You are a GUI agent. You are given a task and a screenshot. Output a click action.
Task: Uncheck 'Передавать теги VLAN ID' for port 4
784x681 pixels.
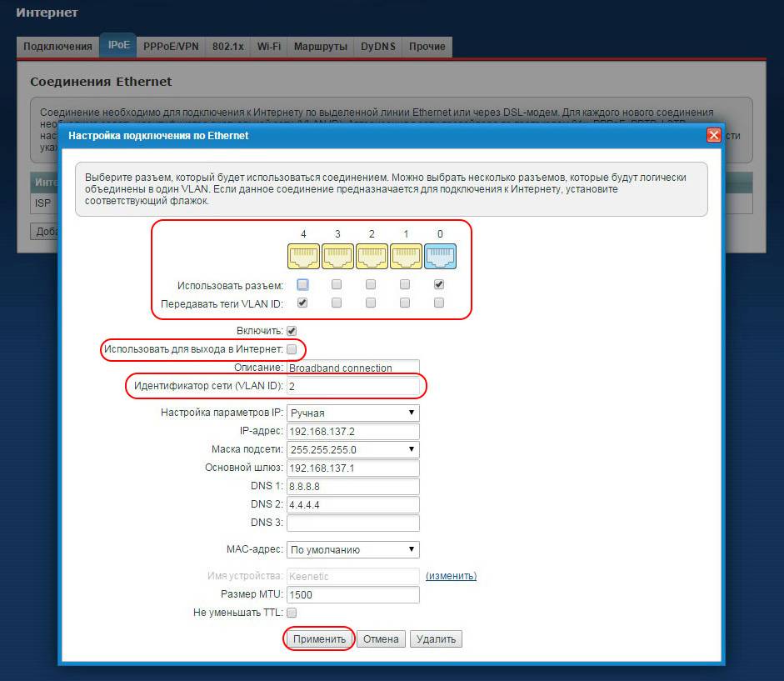(x=302, y=303)
